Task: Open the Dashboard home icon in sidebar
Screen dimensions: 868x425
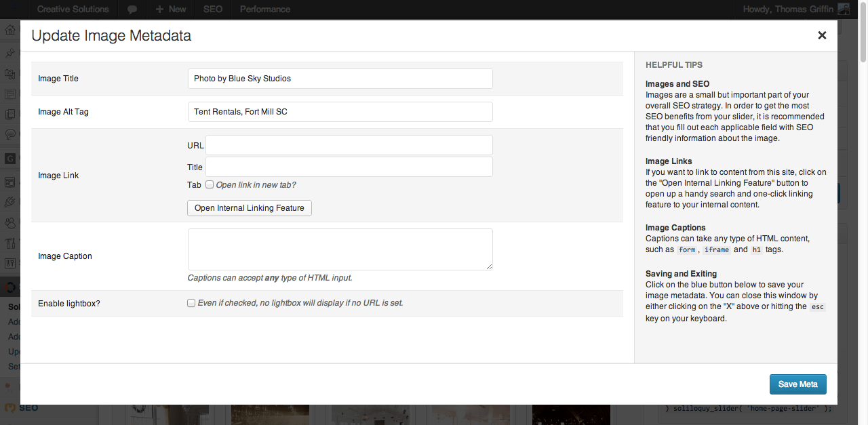Action: point(10,31)
